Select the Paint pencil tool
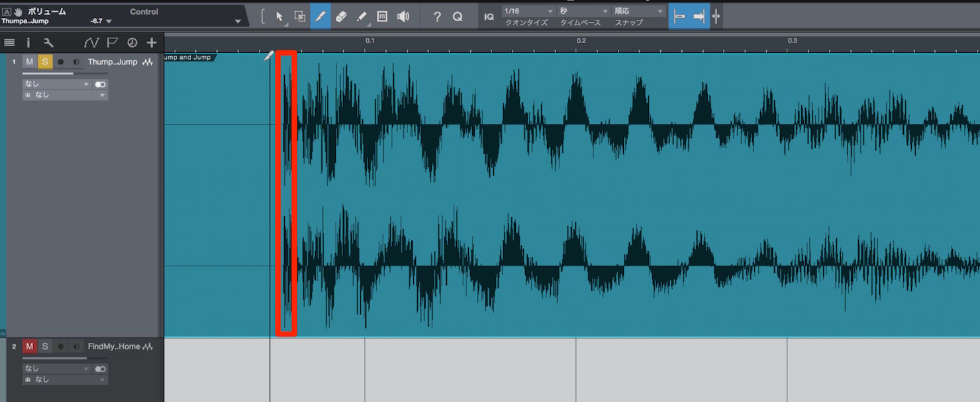Viewport: 980px width, 402px height. [362, 17]
